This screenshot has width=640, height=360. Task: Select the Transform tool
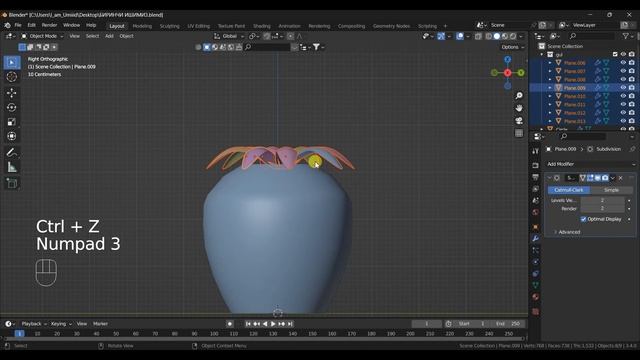pyautogui.click(x=12, y=136)
